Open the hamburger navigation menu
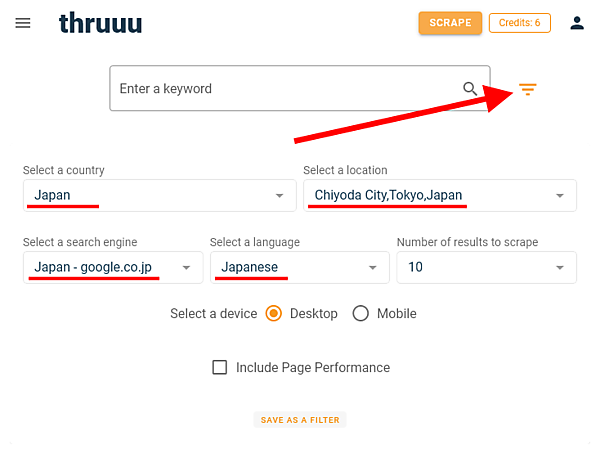The height and width of the screenshot is (449, 600). pos(23,22)
